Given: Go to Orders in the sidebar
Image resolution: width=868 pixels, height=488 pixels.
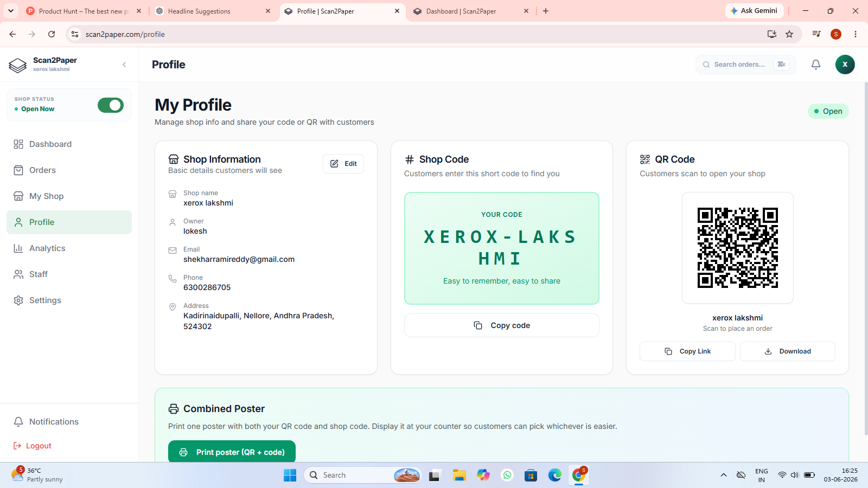Looking at the screenshot, I should 69,170.
